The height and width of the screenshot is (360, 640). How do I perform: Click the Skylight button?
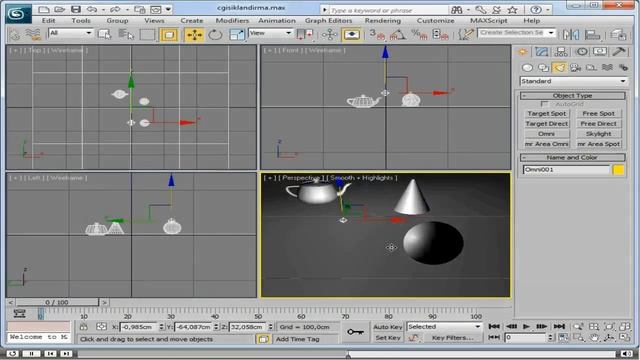[598, 134]
